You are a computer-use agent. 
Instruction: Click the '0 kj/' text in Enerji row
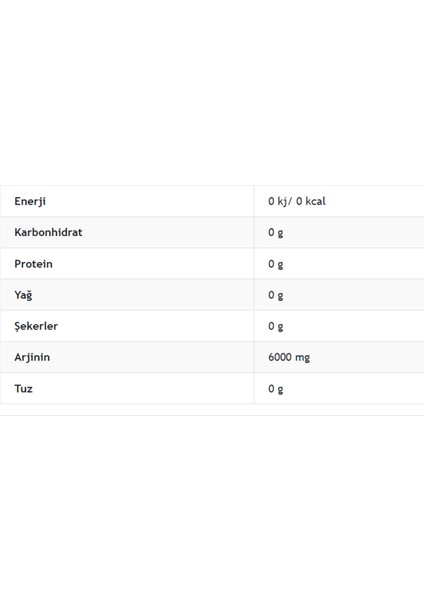[280, 201]
